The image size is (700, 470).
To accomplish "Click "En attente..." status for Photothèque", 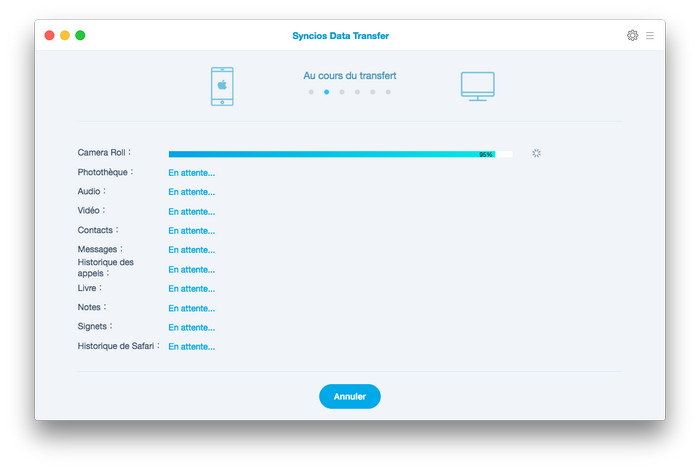I will point(192,173).
